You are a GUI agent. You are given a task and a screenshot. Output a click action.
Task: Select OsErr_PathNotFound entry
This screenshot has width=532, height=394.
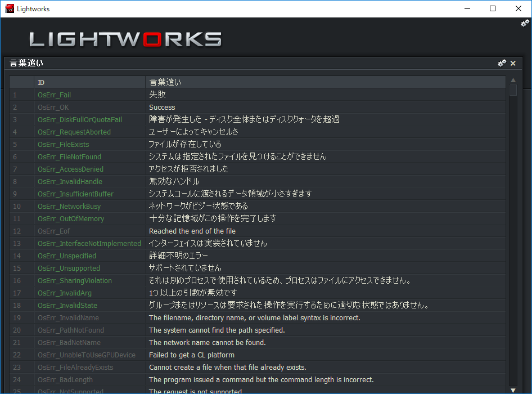pos(89,330)
